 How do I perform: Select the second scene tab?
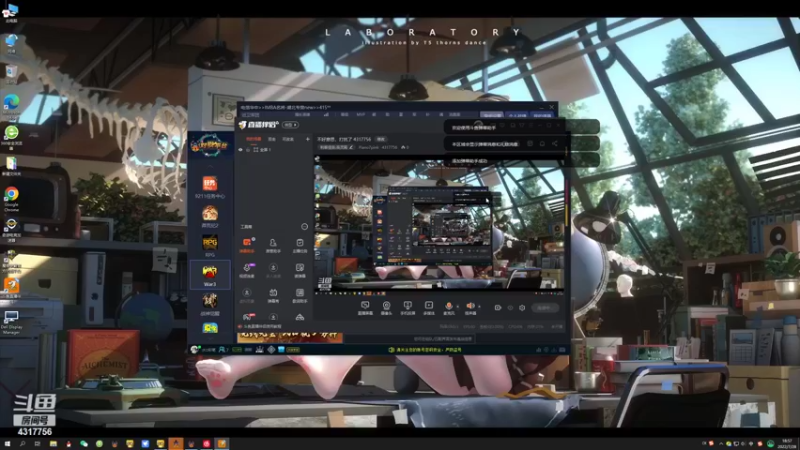pyautogui.click(x=272, y=139)
